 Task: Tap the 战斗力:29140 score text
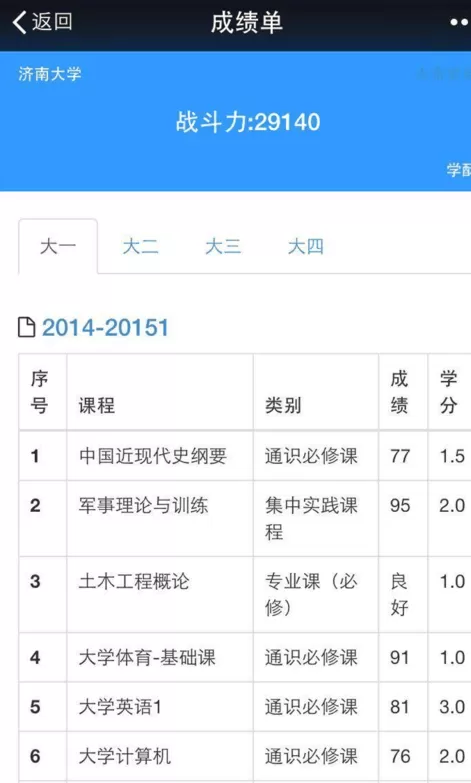(x=248, y=122)
